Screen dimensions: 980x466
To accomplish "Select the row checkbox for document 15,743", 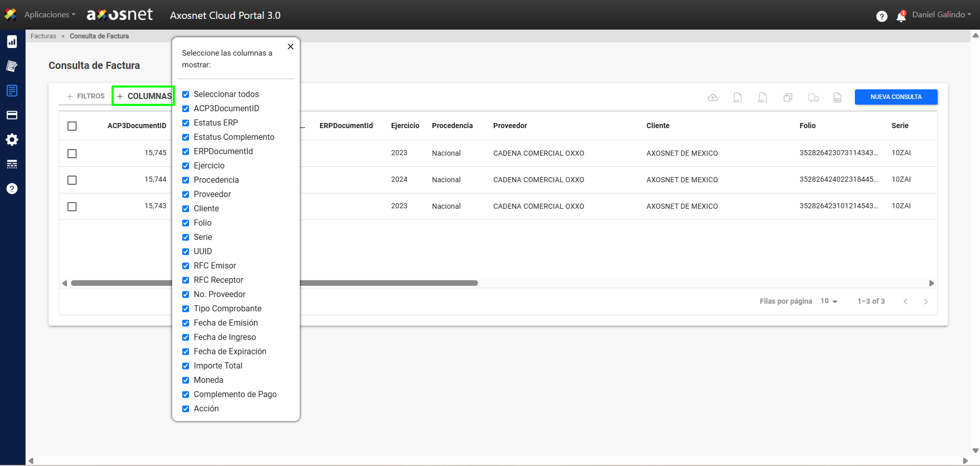I will (72, 207).
